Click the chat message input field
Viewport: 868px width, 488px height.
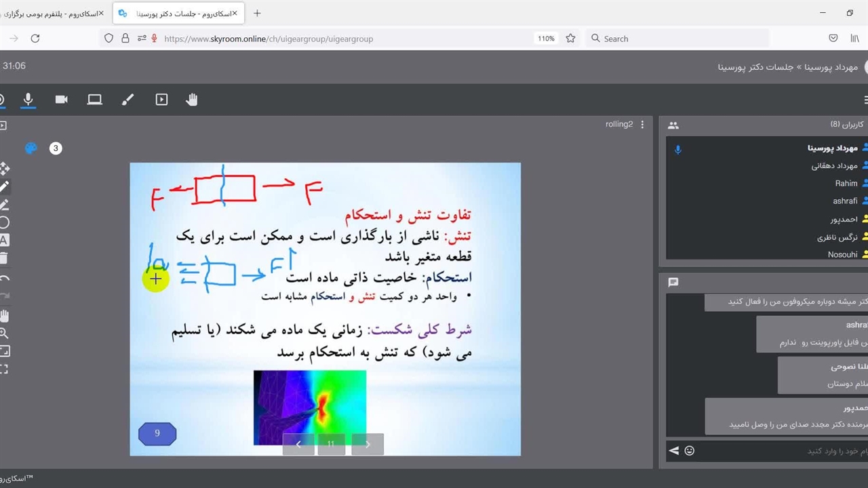point(780,451)
